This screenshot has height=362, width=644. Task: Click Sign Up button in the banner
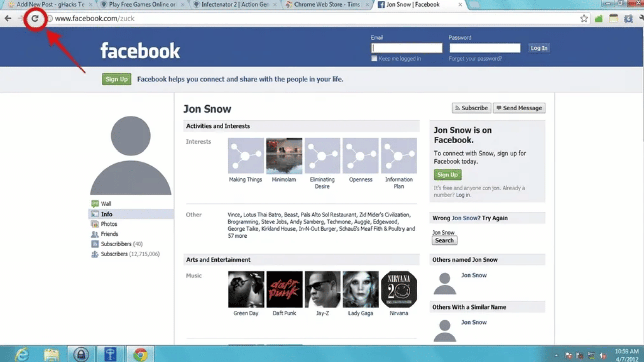[x=116, y=79]
